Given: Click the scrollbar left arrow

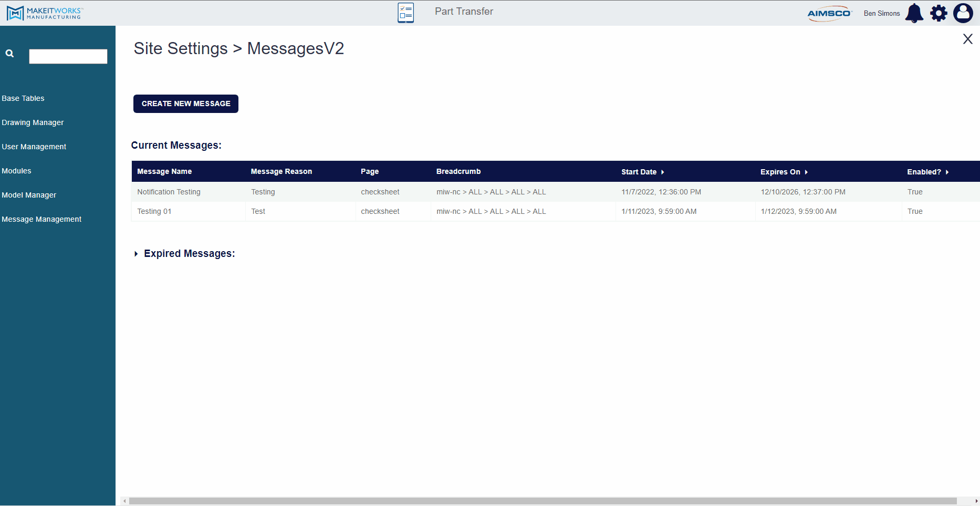Looking at the screenshot, I should coord(124,501).
